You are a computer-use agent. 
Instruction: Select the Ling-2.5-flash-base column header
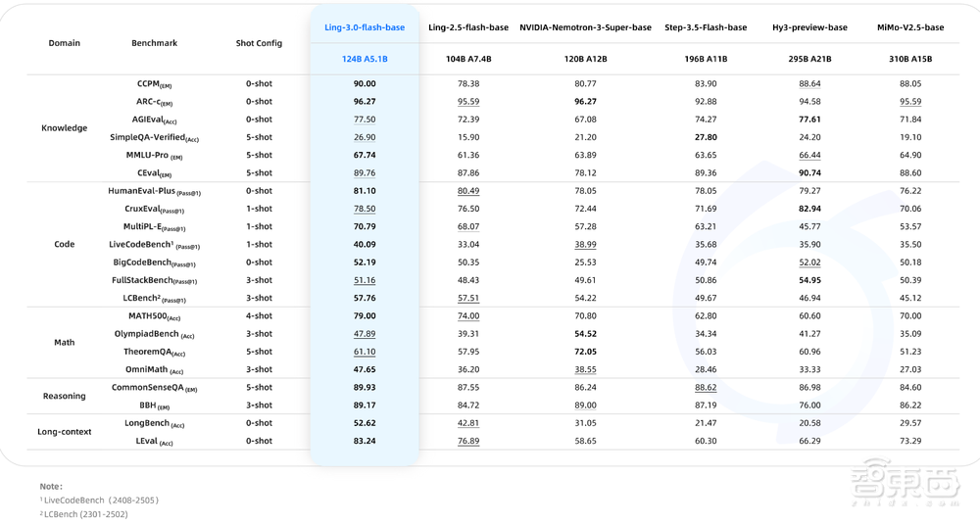468,27
